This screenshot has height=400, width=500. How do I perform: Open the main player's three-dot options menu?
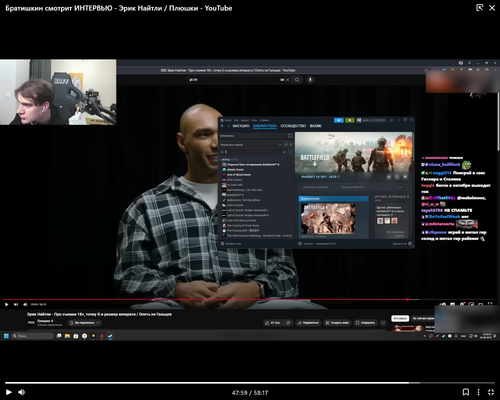click(478, 392)
